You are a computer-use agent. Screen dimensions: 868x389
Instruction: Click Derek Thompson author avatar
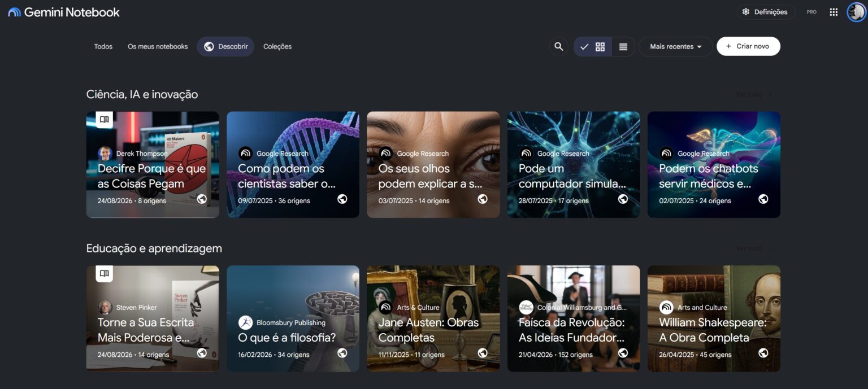point(105,154)
